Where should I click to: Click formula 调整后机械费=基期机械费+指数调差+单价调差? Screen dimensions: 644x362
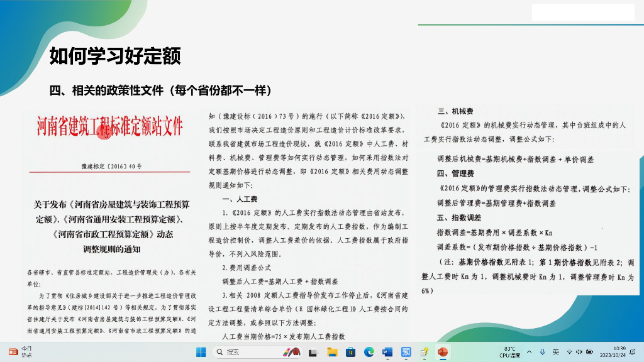[516, 160]
